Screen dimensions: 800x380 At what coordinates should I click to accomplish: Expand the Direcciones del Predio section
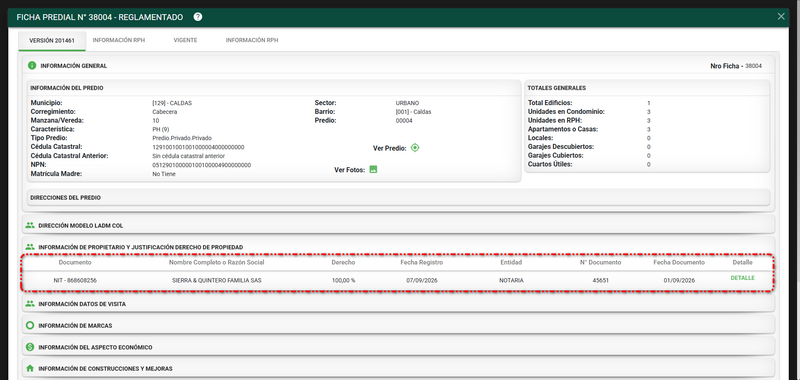coord(398,197)
